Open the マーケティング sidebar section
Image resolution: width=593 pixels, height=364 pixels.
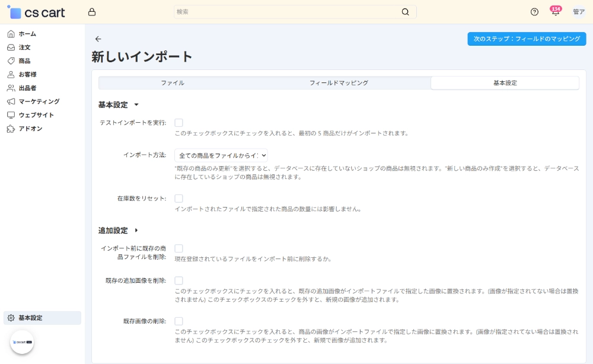pos(39,101)
